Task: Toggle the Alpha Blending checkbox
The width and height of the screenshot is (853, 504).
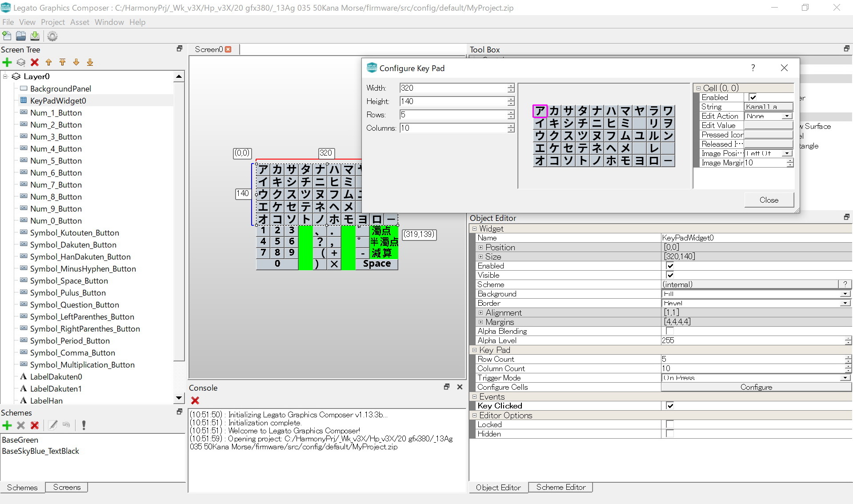Action: tap(670, 331)
